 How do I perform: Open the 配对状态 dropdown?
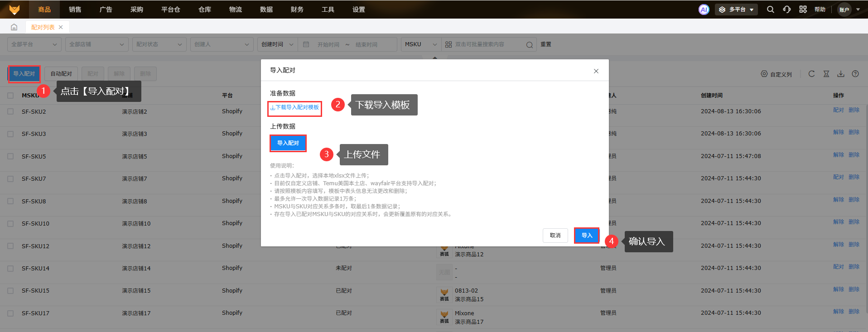pos(159,44)
